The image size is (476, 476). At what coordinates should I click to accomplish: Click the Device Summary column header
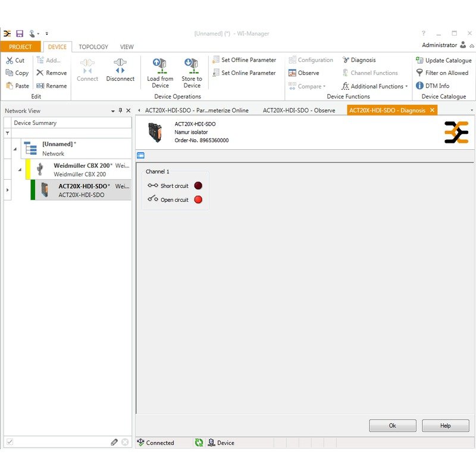[71, 123]
